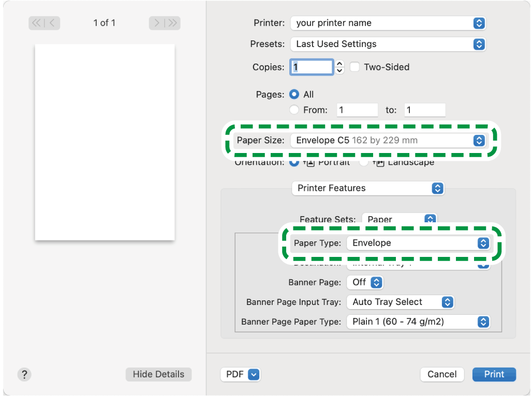
Task: Click the help question mark button
Action: coord(24,375)
